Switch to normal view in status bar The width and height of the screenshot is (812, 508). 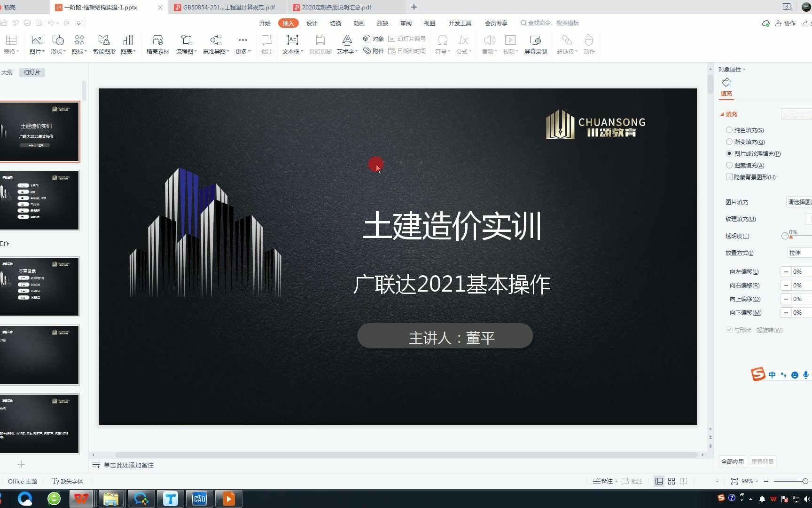(x=659, y=481)
